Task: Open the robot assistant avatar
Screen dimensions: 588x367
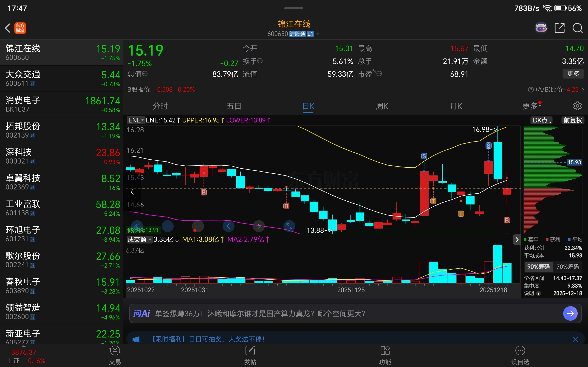Action: pyautogui.click(x=541, y=28)
